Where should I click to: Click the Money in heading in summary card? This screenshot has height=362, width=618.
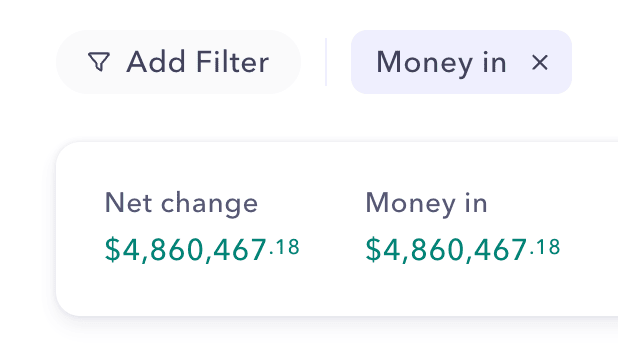(426, 203)
